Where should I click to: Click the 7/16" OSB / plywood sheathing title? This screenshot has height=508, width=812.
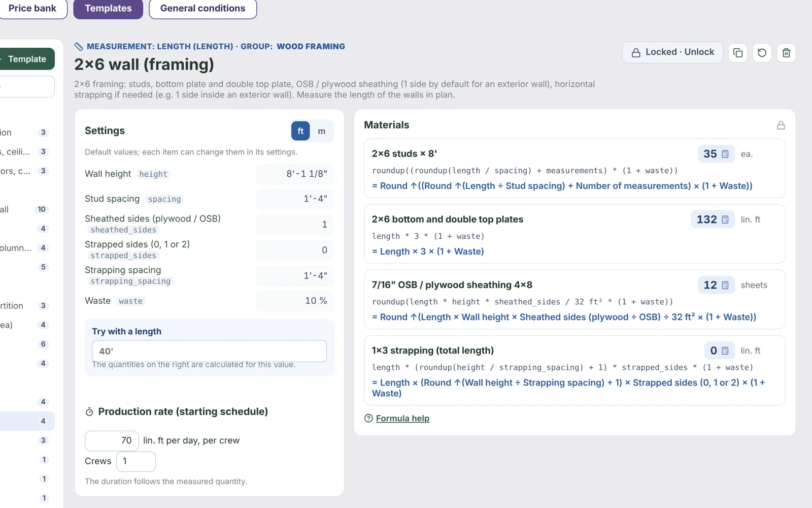452,285
